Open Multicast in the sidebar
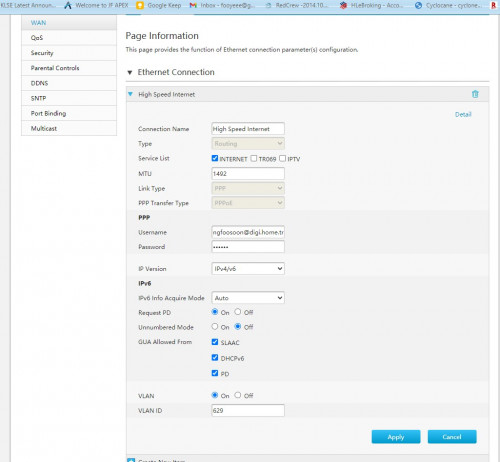The image size is (500, 462). 69,128
